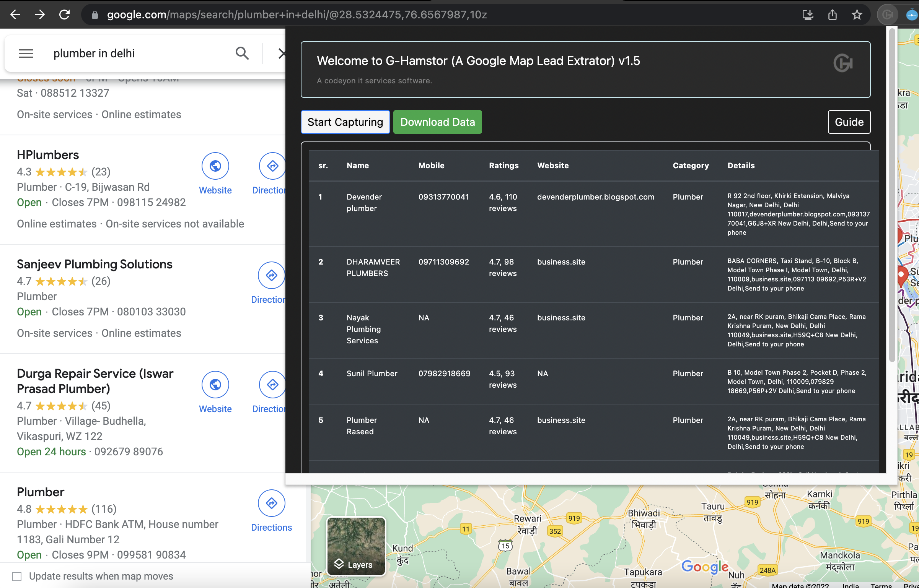The width and height of the screenshot is (919, 588).
Task: Click the G-Hamstor logo in welcome banner
Action: tap(843, 63)
